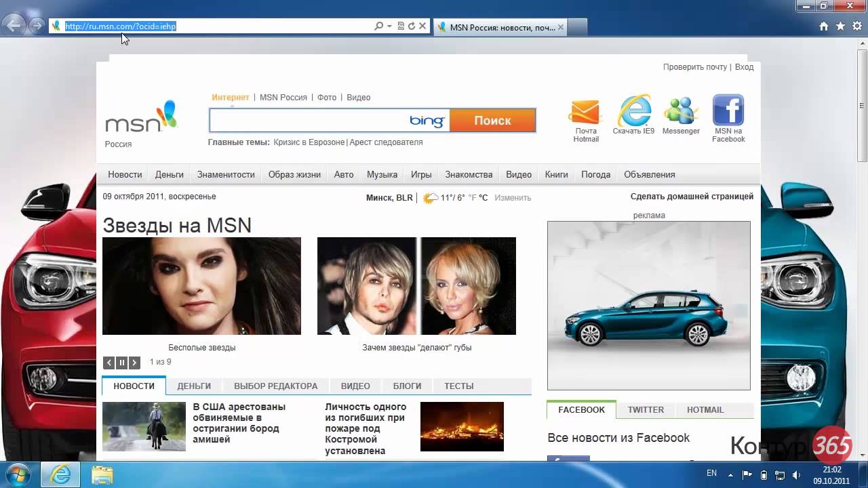Pause the Звезды на MSN slideshow
Viewport: 868px width, 488px height.
[122, 363]
